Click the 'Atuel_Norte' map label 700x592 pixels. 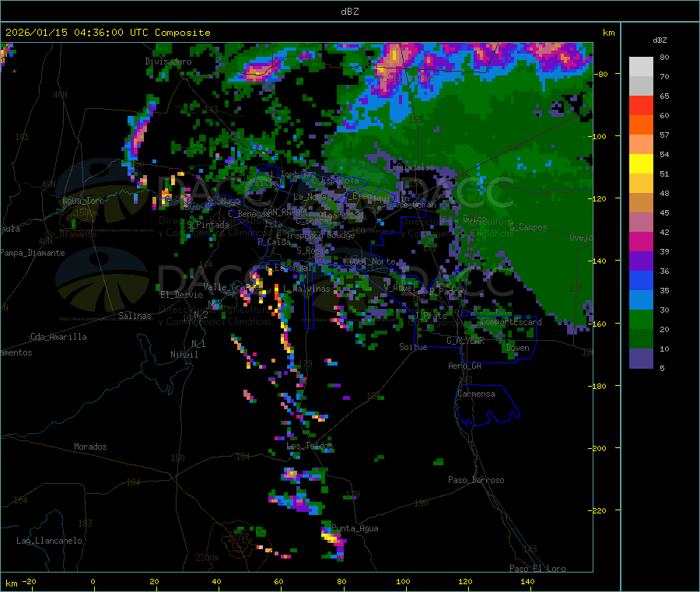[x=369, y=261]
